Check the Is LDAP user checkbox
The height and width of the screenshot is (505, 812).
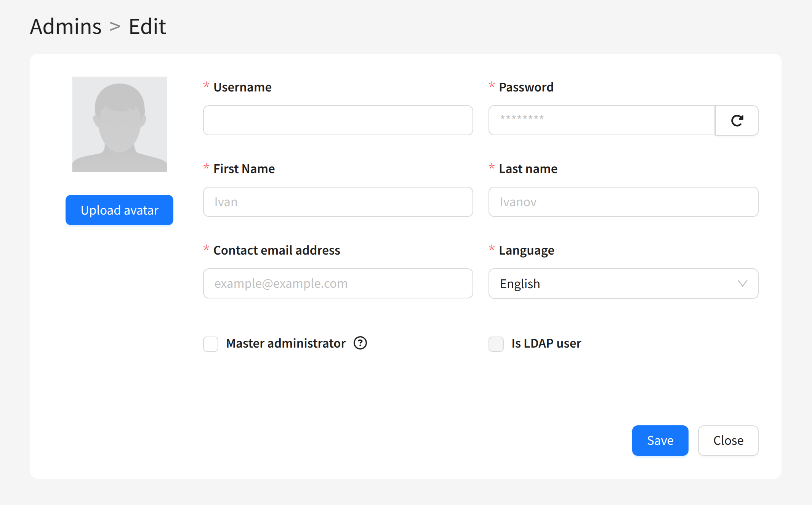(496, 344)
